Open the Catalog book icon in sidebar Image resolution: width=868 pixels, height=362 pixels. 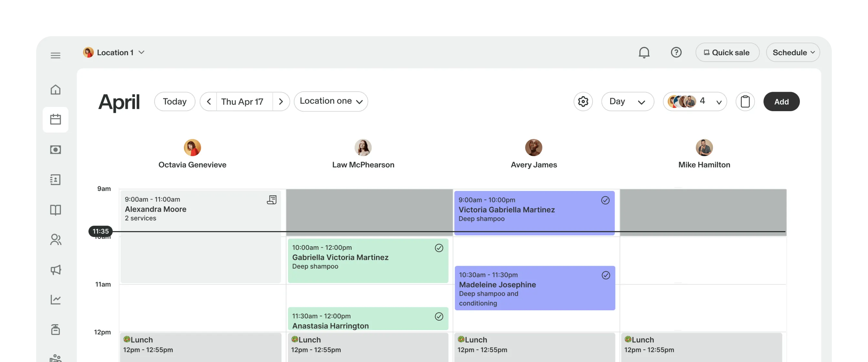[56, 209]
